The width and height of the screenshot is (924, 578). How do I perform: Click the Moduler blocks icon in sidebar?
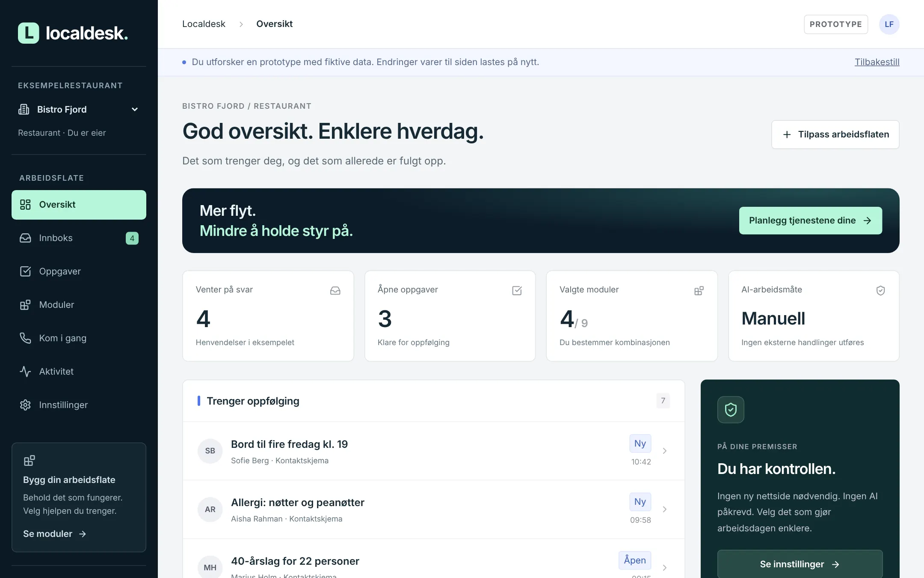point(25,305)
